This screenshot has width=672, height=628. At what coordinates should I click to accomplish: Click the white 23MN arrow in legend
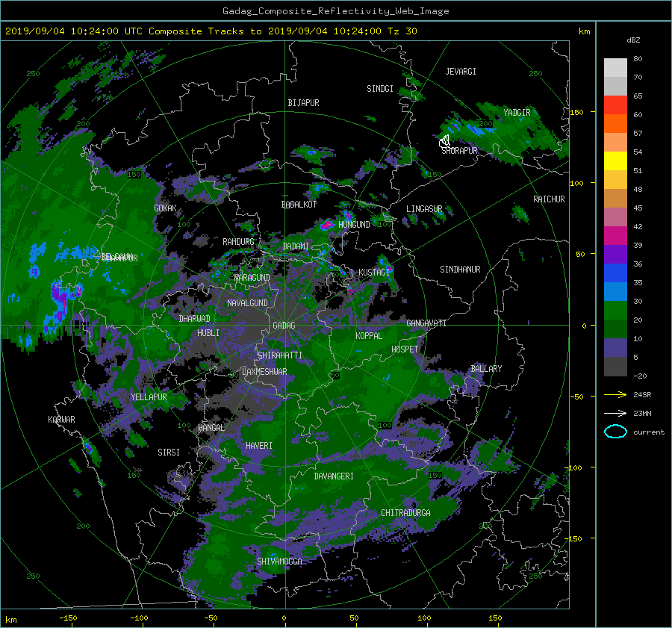pyautogui.click(x=615, y=413)
